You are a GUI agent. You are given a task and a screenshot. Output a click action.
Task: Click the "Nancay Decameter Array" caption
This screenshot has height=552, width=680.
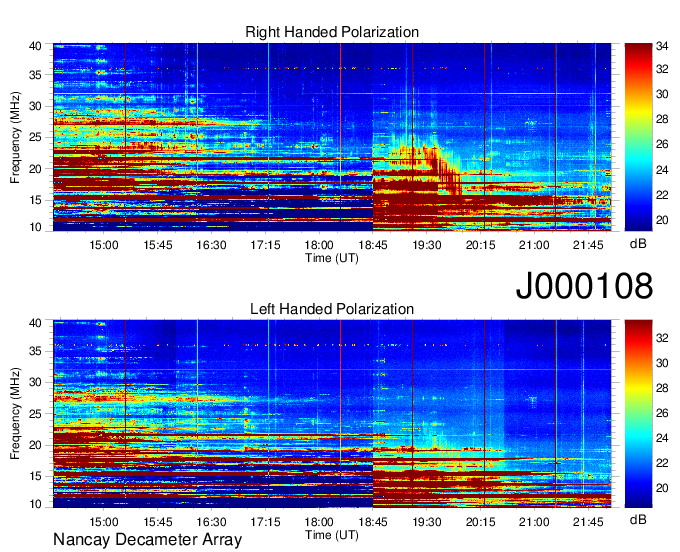(x=147, y=540)
